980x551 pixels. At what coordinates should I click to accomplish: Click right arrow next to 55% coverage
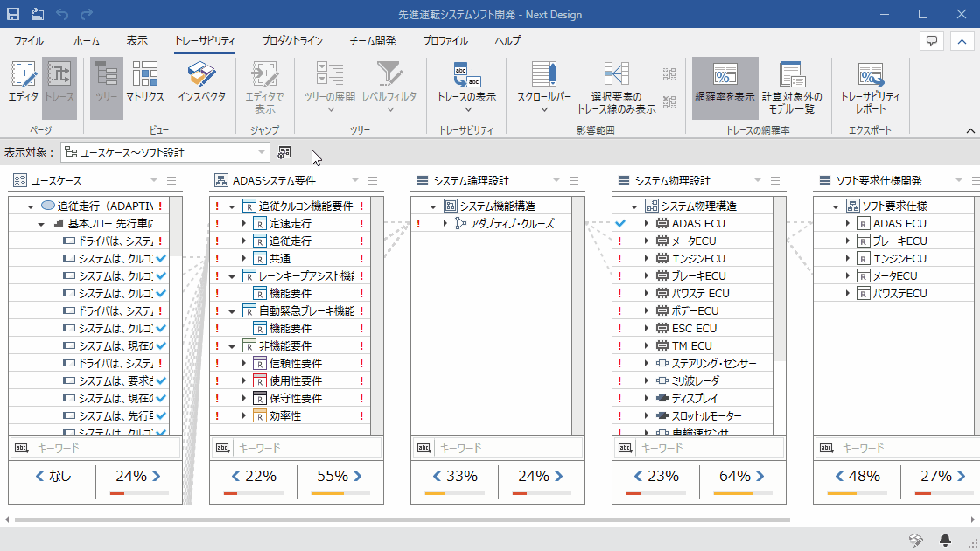[358, 476]
